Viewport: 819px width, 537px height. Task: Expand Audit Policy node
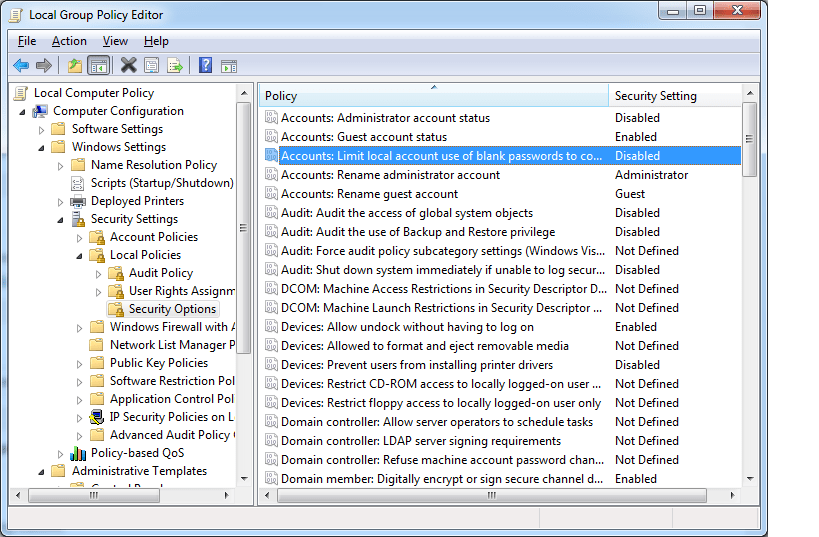click(x=98, y=274)
